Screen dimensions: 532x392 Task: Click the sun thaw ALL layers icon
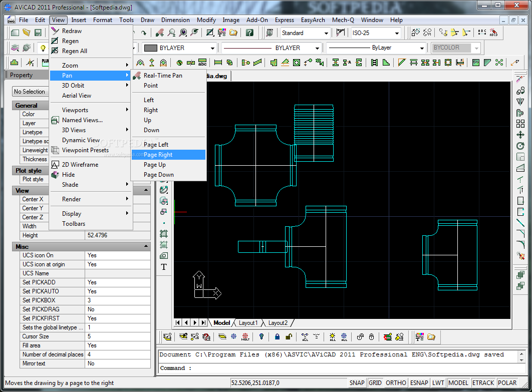[332, 337]
